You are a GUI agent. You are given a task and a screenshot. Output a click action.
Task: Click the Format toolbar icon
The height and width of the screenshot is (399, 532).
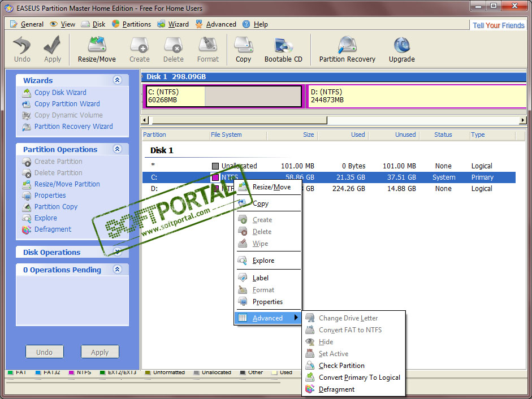coord(208,49)
